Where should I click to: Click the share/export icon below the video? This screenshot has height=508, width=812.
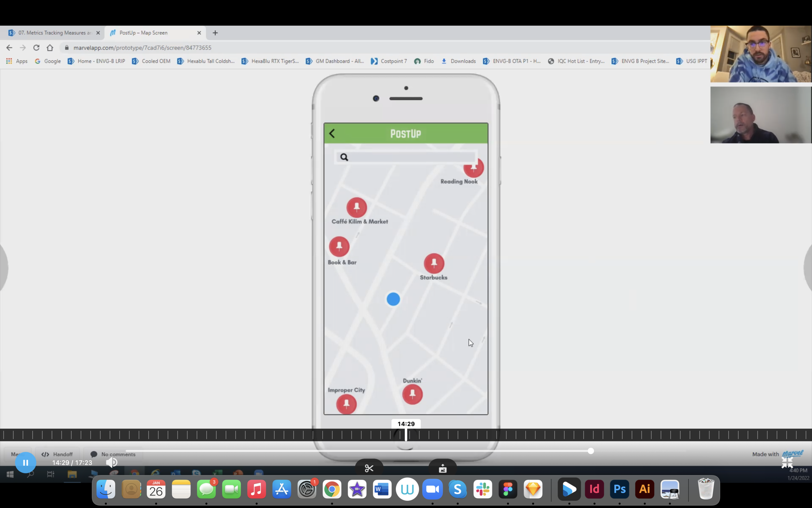coord(442,468)
